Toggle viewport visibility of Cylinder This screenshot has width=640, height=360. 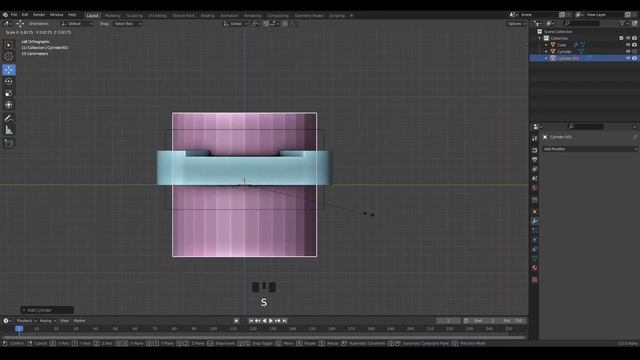pyautogui.click(x=628, y=51)
